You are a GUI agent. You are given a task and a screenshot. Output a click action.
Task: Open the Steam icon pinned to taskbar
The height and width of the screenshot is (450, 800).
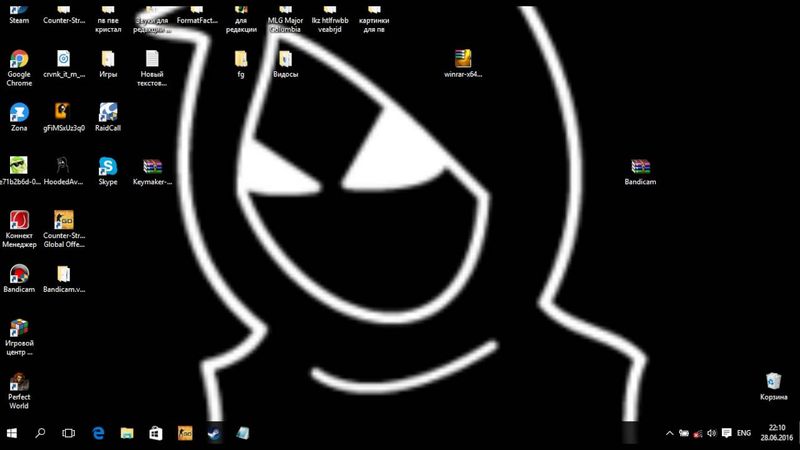coord(213,434)
